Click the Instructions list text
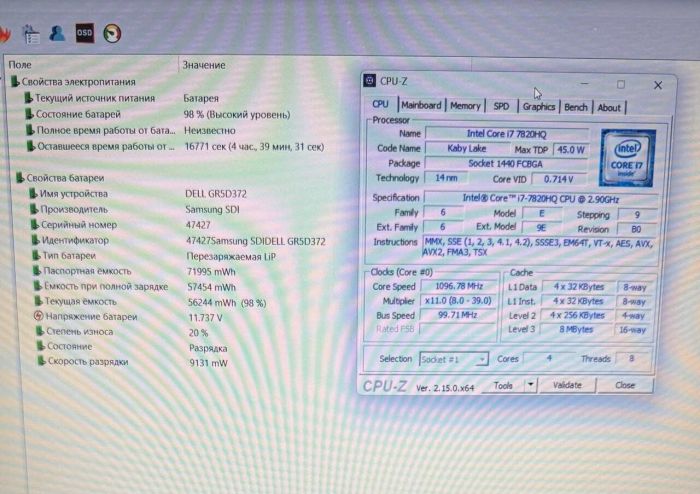Viewport: 700px width, 494px height. [539, 247]
